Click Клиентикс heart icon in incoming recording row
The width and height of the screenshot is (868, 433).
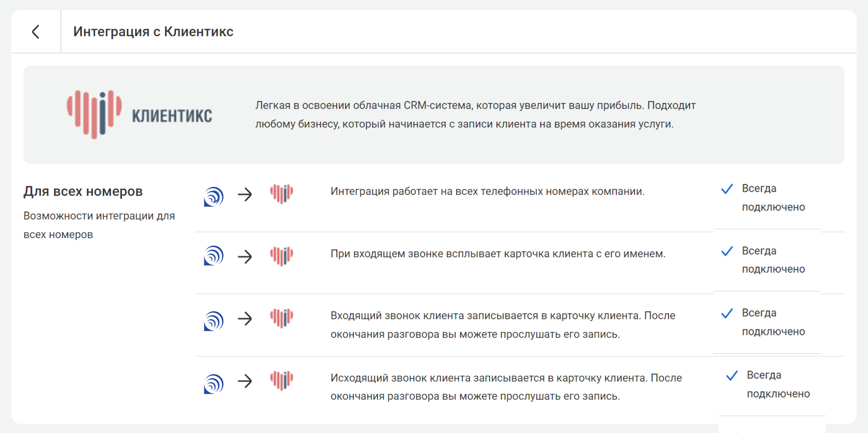[282, 318]
